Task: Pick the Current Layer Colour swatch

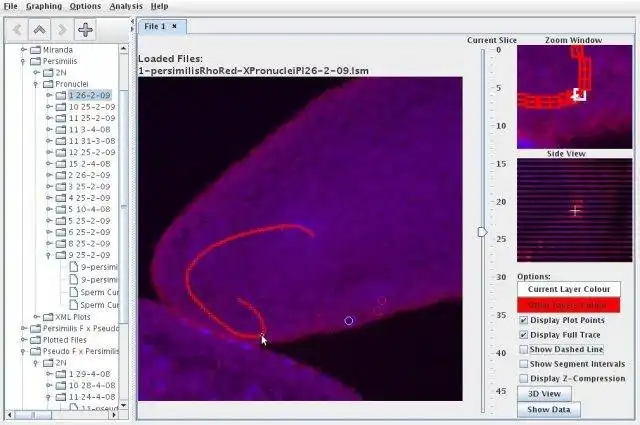Action: pos(569,289)
